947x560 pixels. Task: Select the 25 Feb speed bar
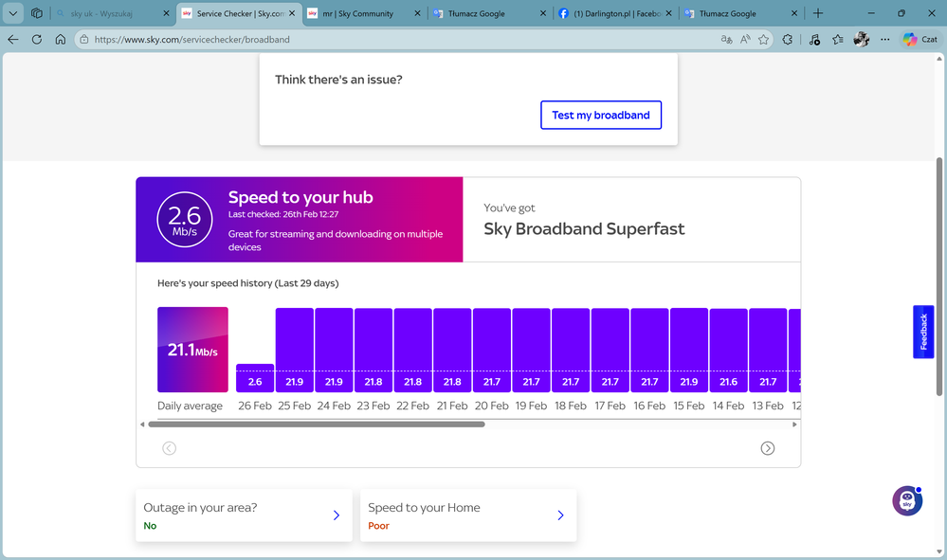coord(294,350)
